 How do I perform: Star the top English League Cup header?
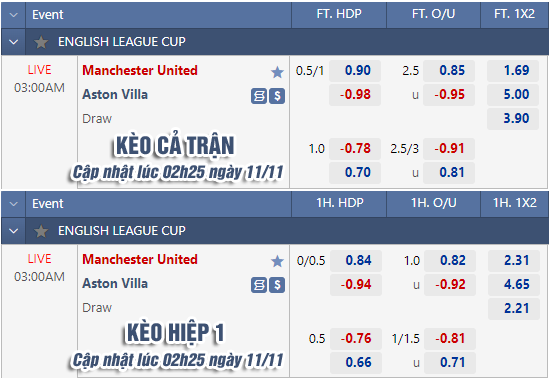(x=41, y=42)
